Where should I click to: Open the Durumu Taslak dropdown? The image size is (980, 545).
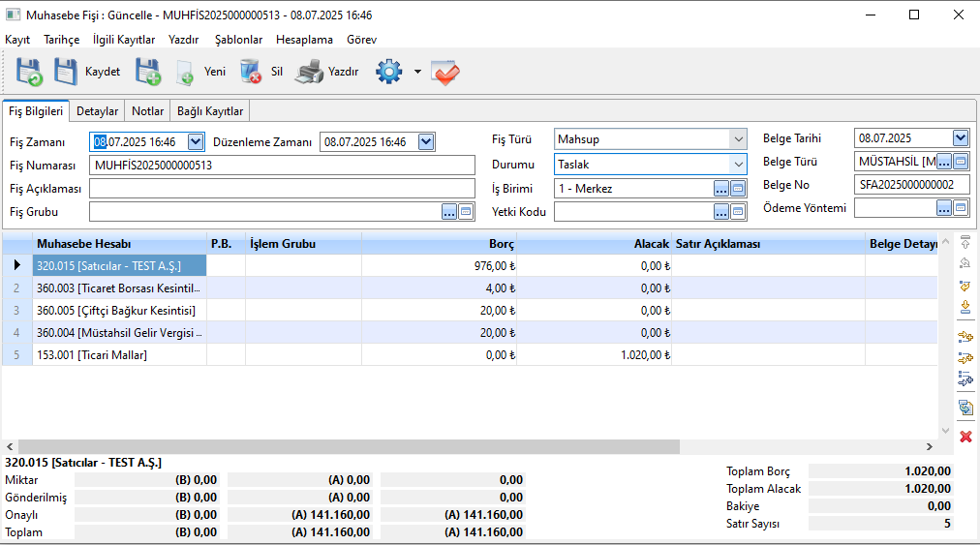(738, 165)
